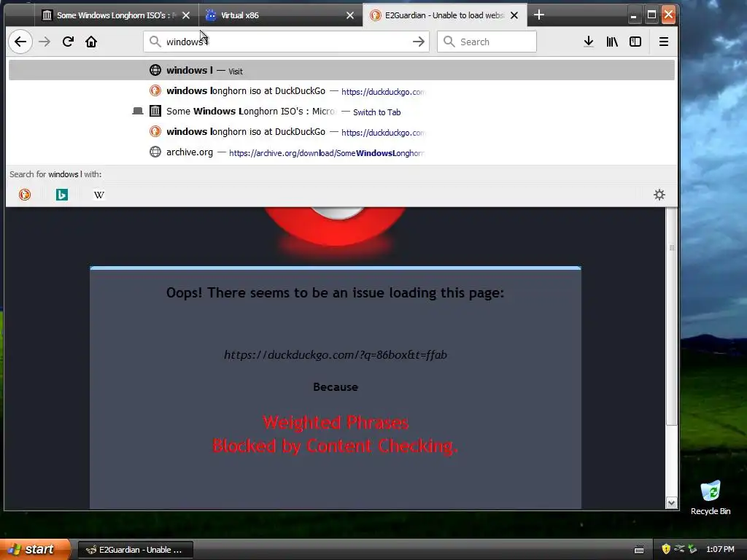747x560 pixels.
Task: Reload the current page
Action: coord(68,42)
